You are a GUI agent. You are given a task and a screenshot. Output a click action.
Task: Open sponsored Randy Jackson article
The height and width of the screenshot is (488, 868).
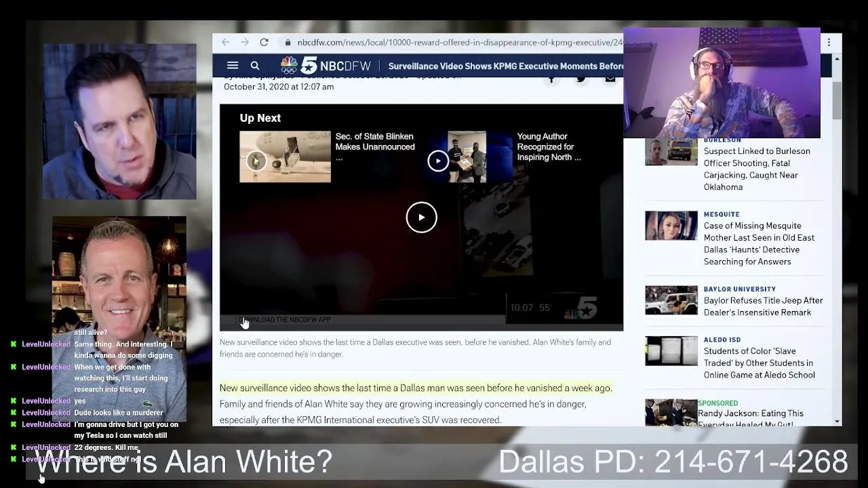click(x=751, y=418)
